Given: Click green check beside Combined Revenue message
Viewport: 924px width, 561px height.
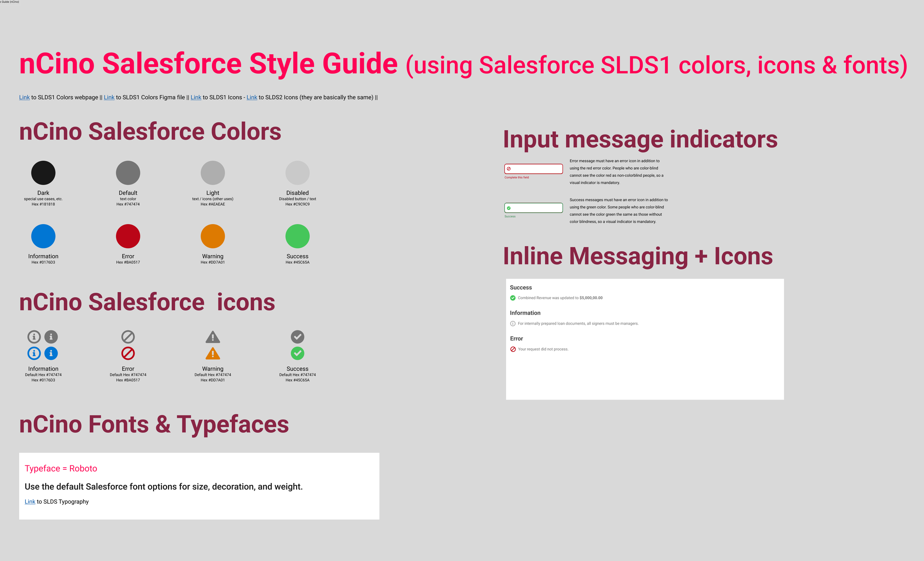Looking at the screenshot, I should click(513, 298).
